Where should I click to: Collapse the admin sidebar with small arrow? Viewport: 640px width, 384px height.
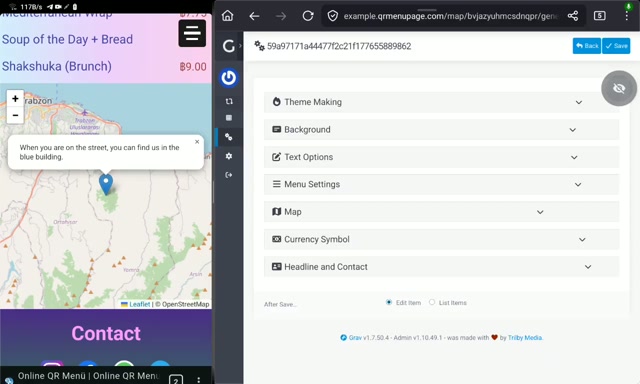(x=240, y=46)
